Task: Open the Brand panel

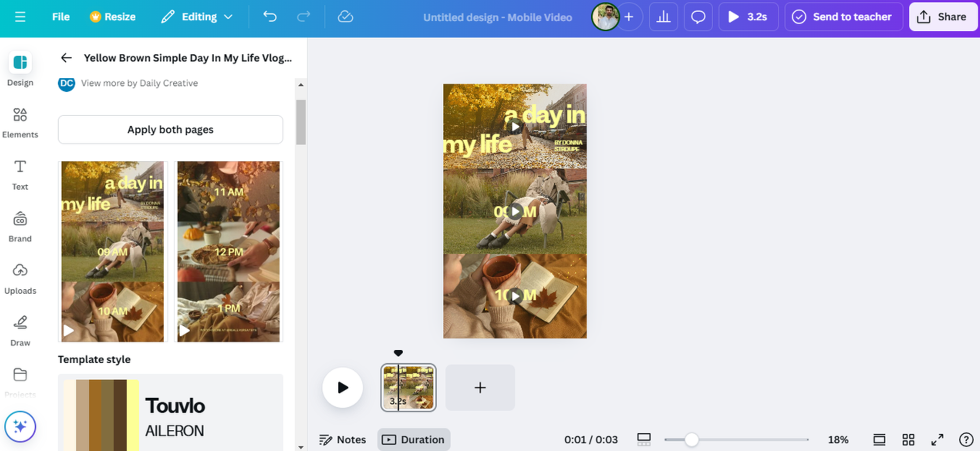Action: click(x=20, y=225)
